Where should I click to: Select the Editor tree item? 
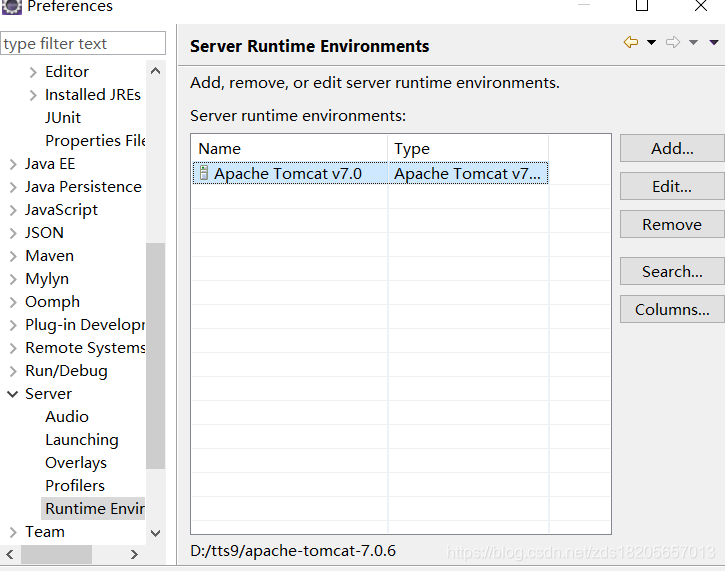pos(67,72)
